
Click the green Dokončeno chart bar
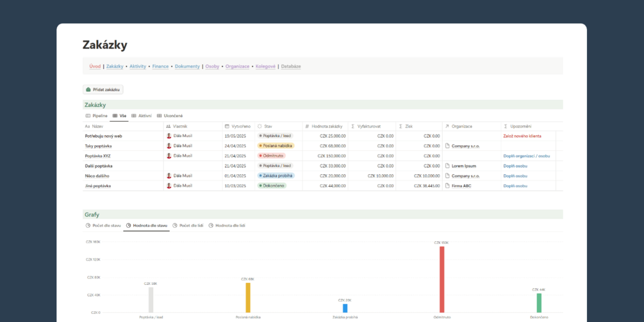[539, 303]
